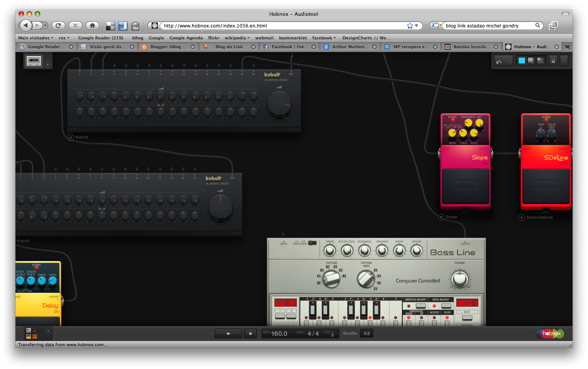Viewport: 588px width, 369px height.
Task: Select the overlapping-squares view mode
Action: pyautogui.click(x=540, y=60)
